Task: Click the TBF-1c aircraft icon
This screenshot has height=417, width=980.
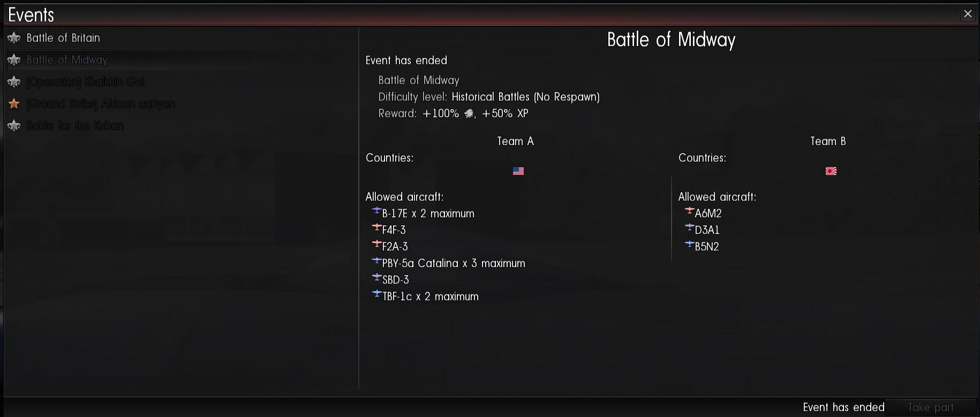Action: [x=376, y=294]
